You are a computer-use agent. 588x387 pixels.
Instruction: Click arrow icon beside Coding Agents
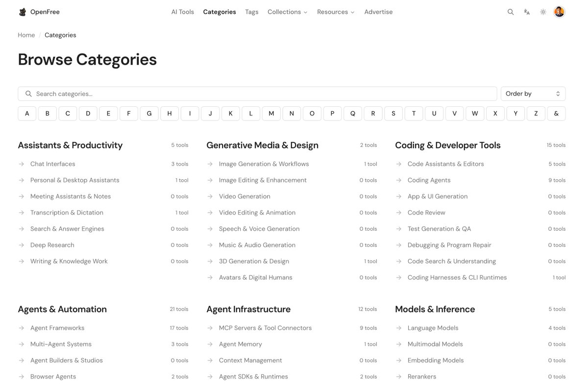click(399, 180)
